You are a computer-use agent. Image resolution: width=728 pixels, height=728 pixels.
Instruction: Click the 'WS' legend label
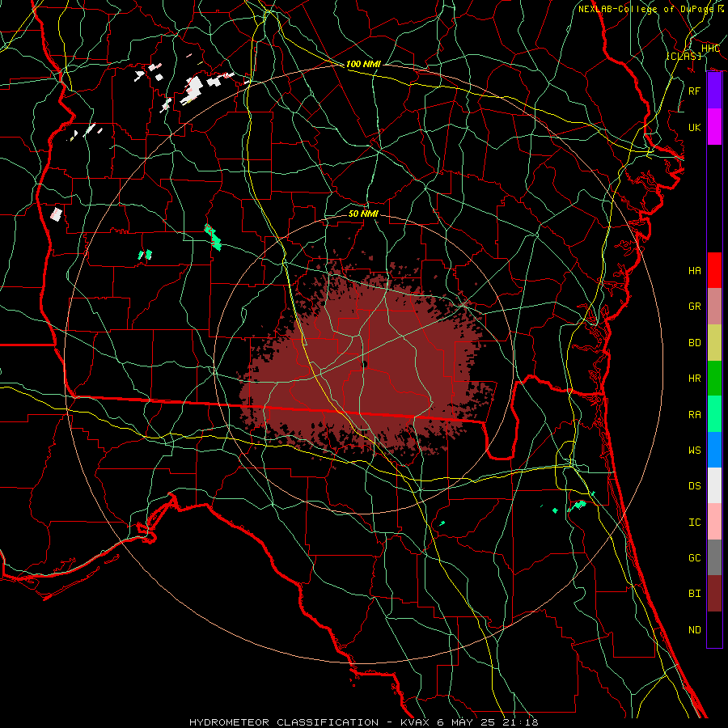tap(695, 450)
